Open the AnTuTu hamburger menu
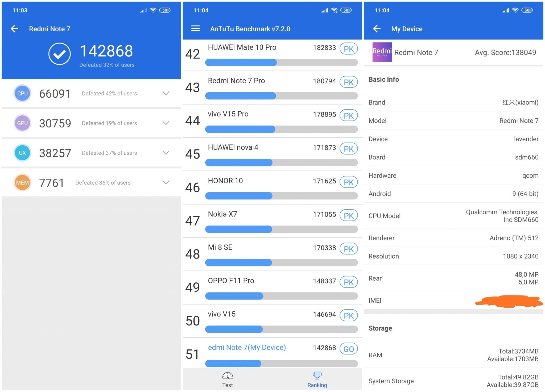This screenshot has width=545, height=392. [x=196, y=28]
